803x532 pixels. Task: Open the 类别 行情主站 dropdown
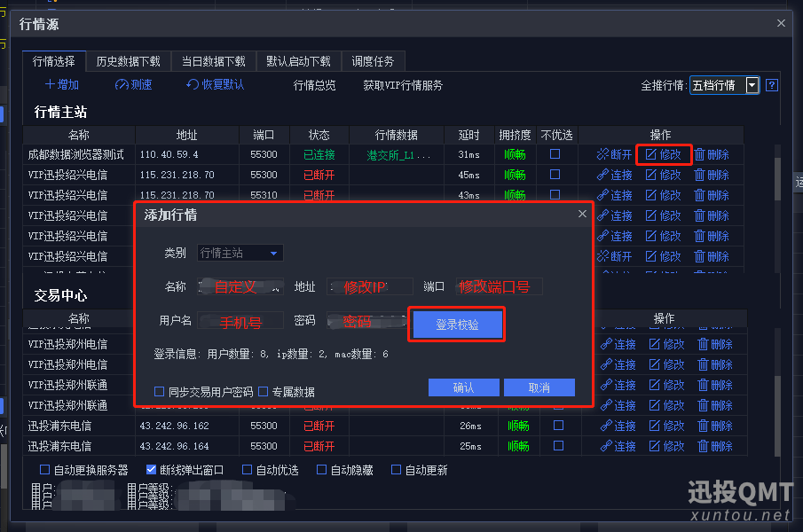(x=240, y=253)
